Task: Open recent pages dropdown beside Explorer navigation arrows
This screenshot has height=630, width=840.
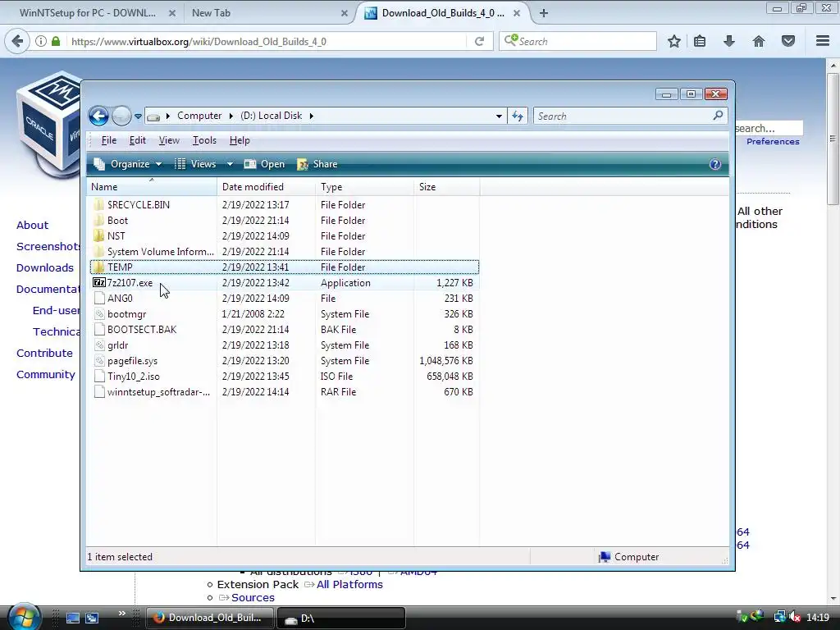Action: [x=138, y=116]
